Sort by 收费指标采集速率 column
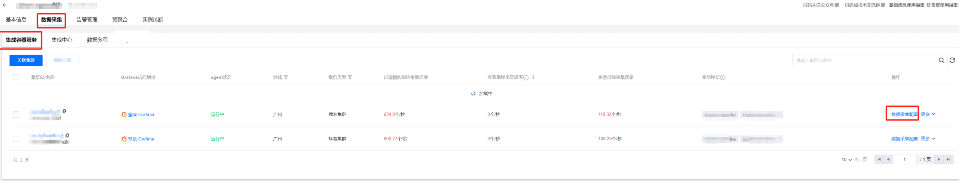The image size is (980, 186). (x=533, y=77)
